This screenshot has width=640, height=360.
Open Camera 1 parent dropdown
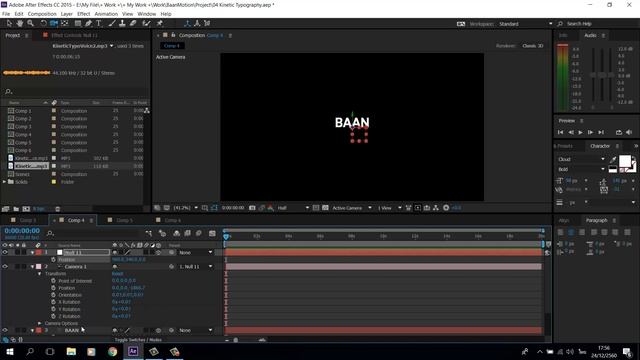(x=196, y=267)
